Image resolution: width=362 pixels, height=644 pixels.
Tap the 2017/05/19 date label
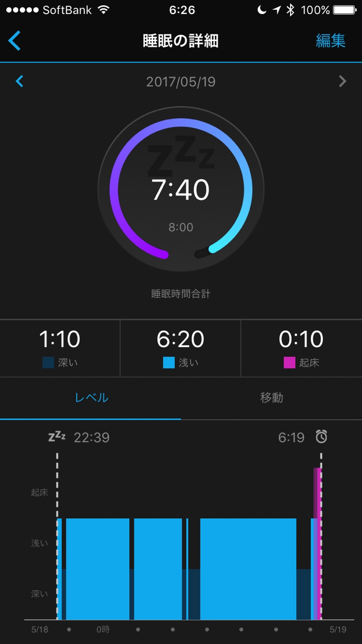point(180,82)
